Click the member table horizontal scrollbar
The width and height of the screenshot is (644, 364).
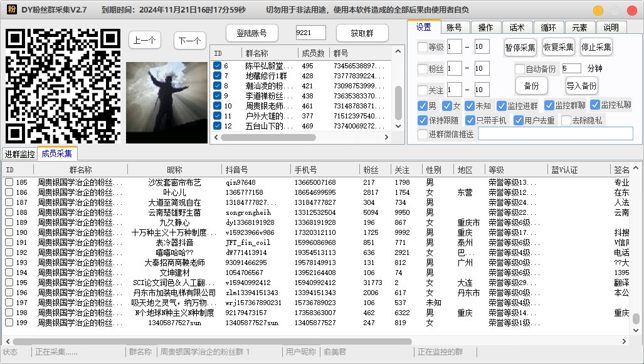click(212, 341)
